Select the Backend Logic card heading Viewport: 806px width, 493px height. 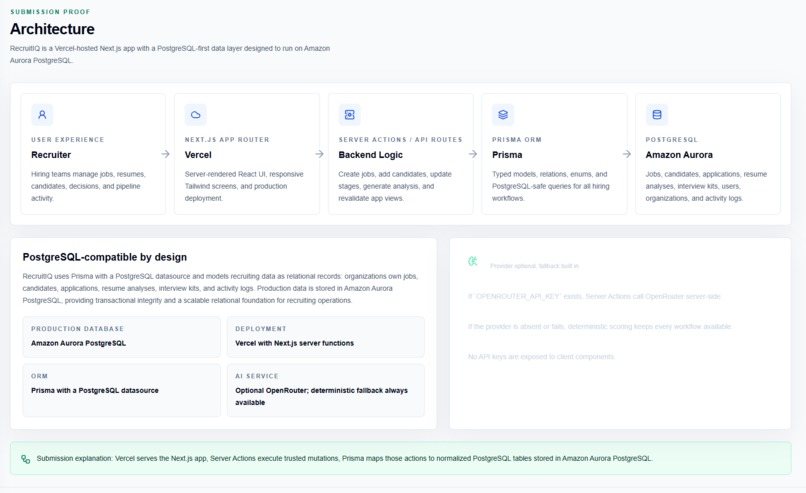[x=370, y=155]
